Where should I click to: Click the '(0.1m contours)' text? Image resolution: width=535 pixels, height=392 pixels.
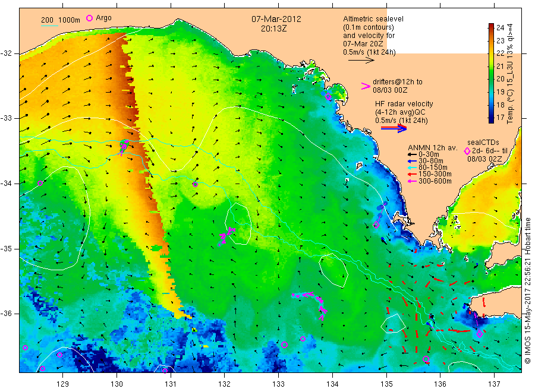click(368, 27)
